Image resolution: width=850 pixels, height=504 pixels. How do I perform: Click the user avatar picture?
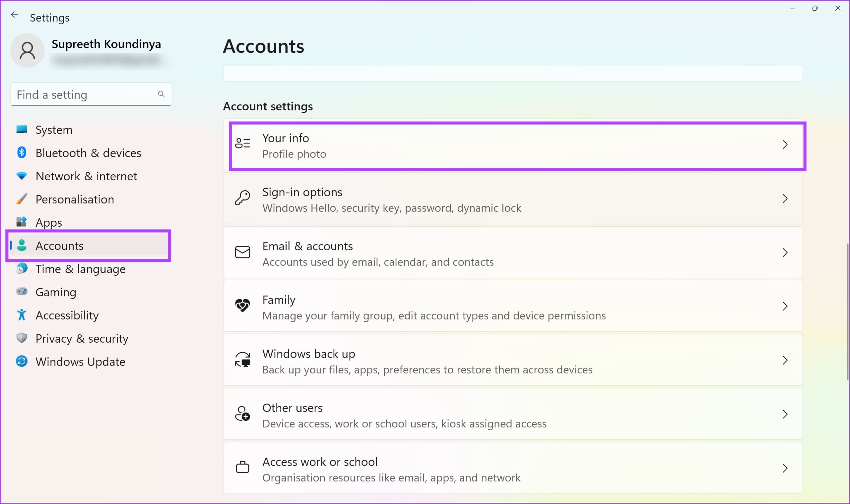click(x=27, y=51)
